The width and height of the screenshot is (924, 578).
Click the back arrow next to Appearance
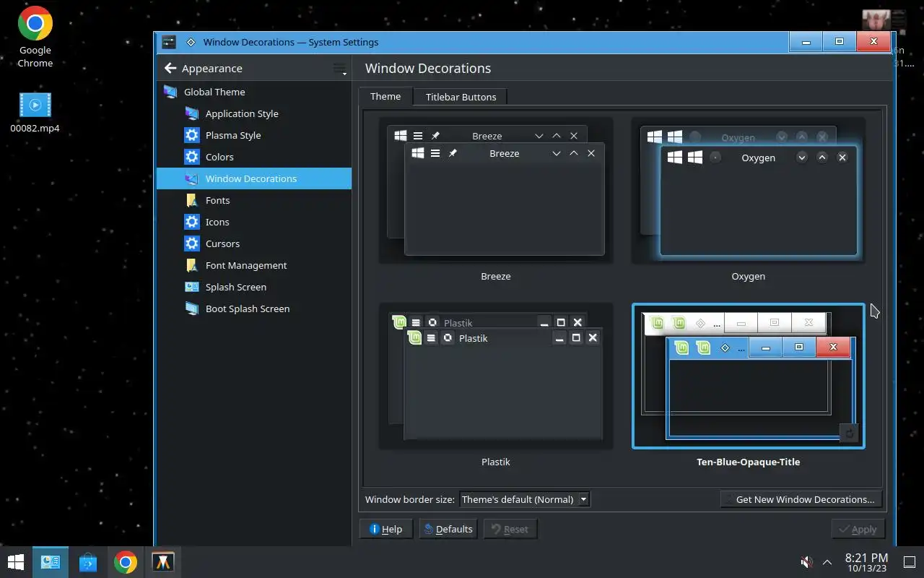point(170,68)
